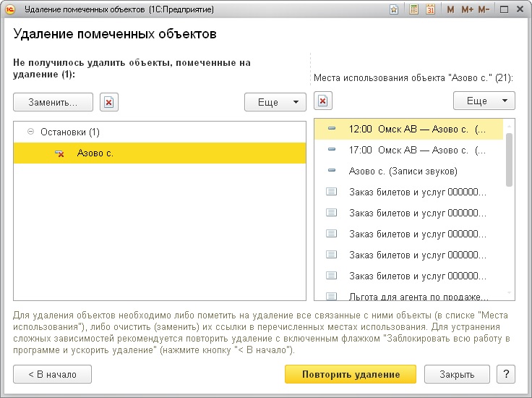
Task: Click delete mark icon above usage list
Action: coord(323,101)
